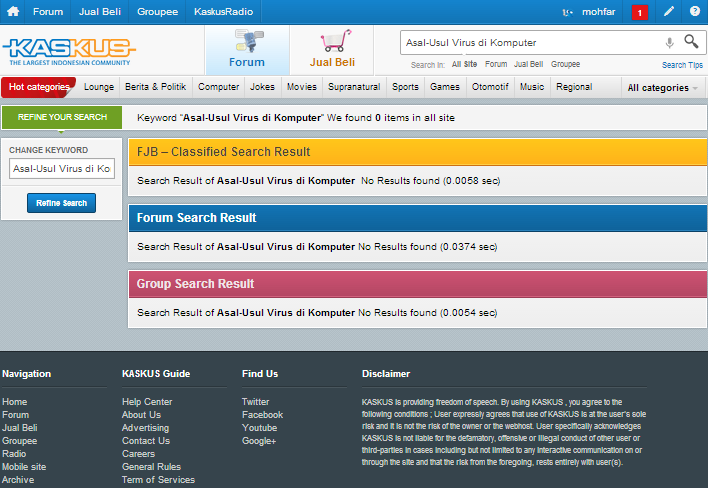The image size is (708, 488).
Task: Open the mohfar user avatar icon
Action: [567, 12]
